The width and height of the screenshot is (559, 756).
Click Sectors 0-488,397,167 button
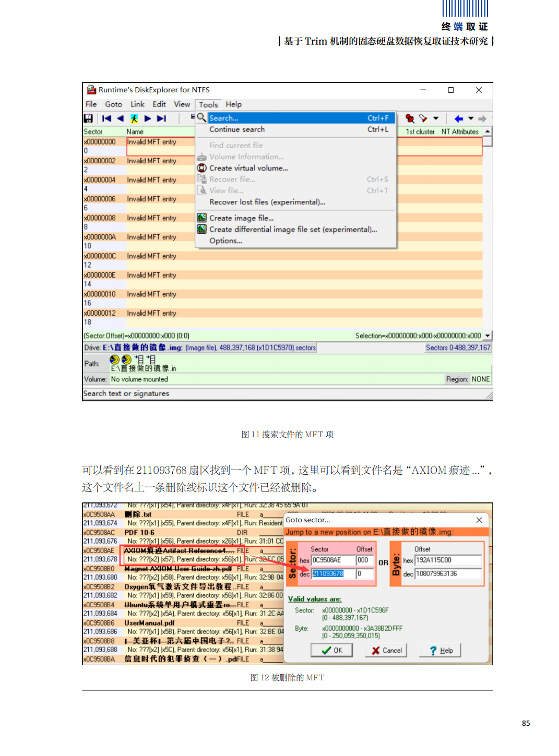(458, 347)
